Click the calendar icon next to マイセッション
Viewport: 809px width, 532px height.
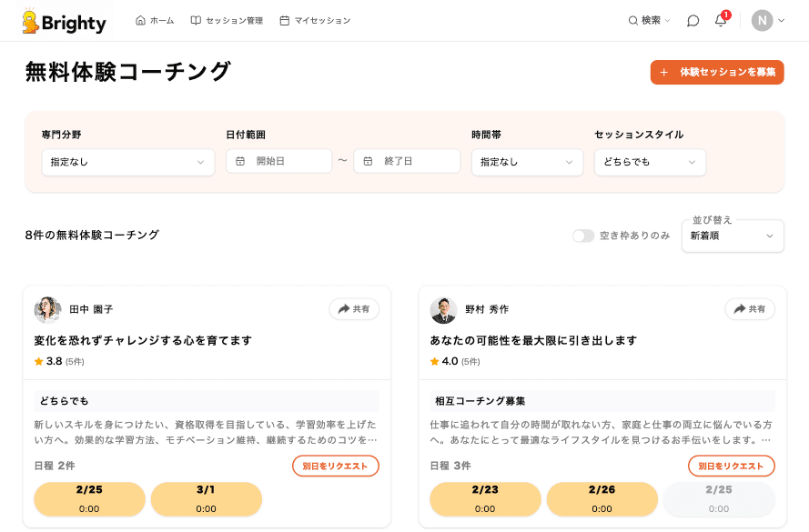coord(286,18)
